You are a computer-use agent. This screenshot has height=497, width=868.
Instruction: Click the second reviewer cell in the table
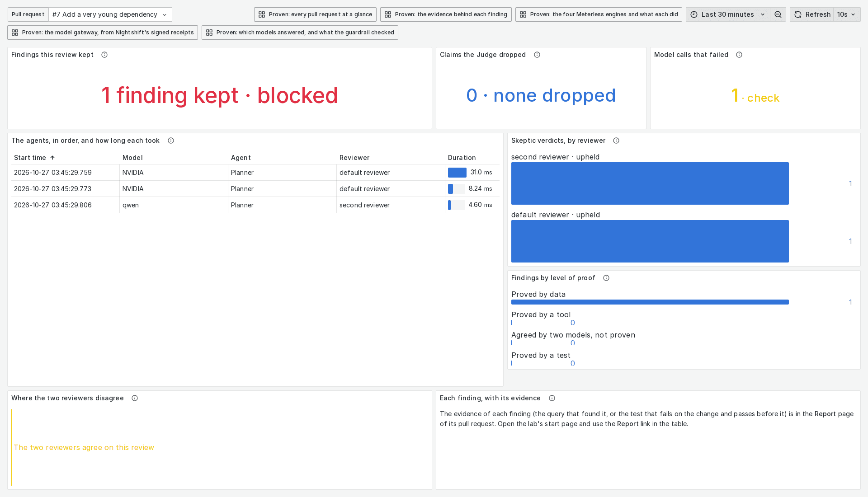coord(391,205)
